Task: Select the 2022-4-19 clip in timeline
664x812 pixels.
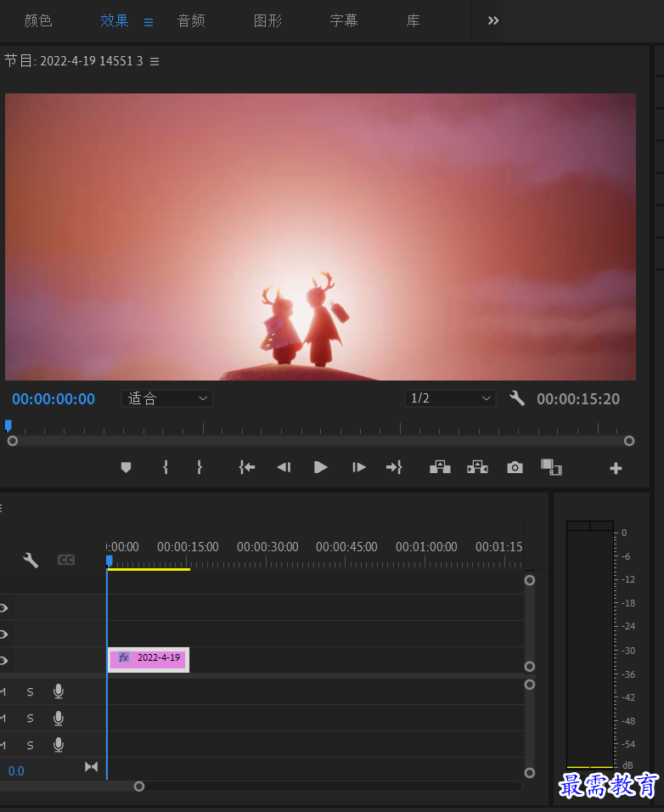Action: pyautogui.click(x=149, y=660)
